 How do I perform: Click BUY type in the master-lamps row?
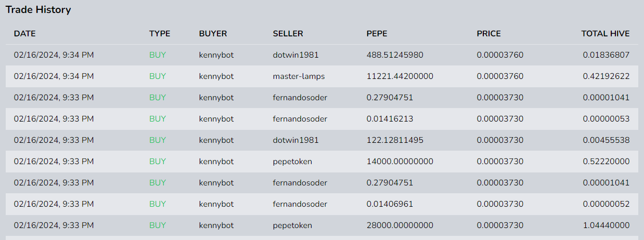tap(158, 76)
